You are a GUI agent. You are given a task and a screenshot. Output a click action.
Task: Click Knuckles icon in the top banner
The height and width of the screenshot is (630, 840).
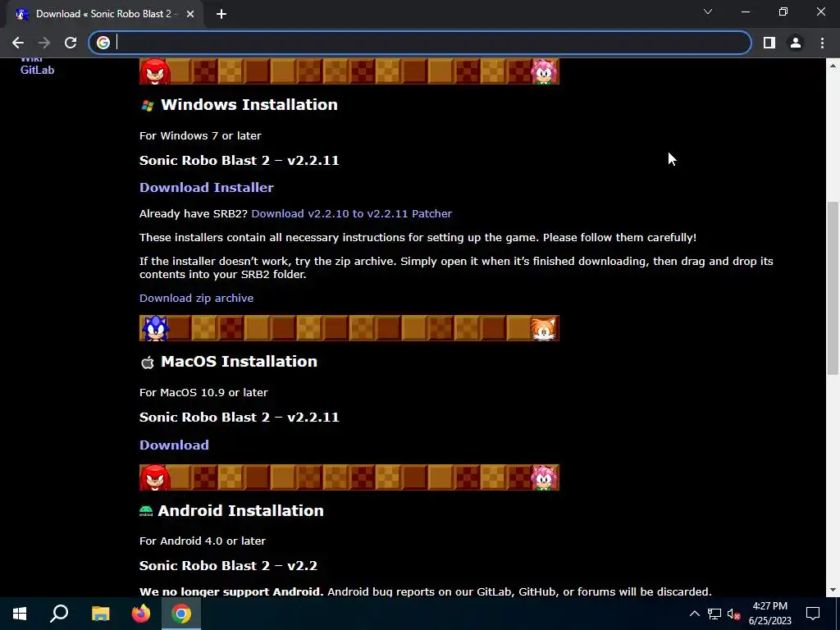coord(155,71)
